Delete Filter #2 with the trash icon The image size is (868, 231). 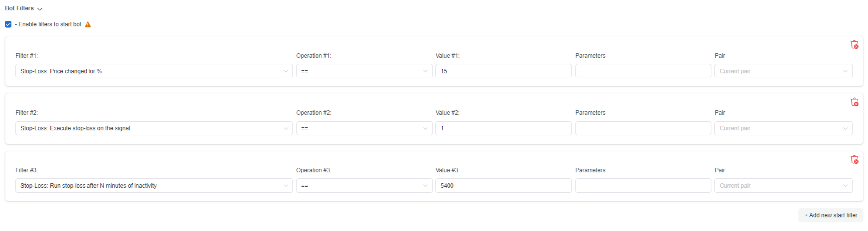point(854,102)
